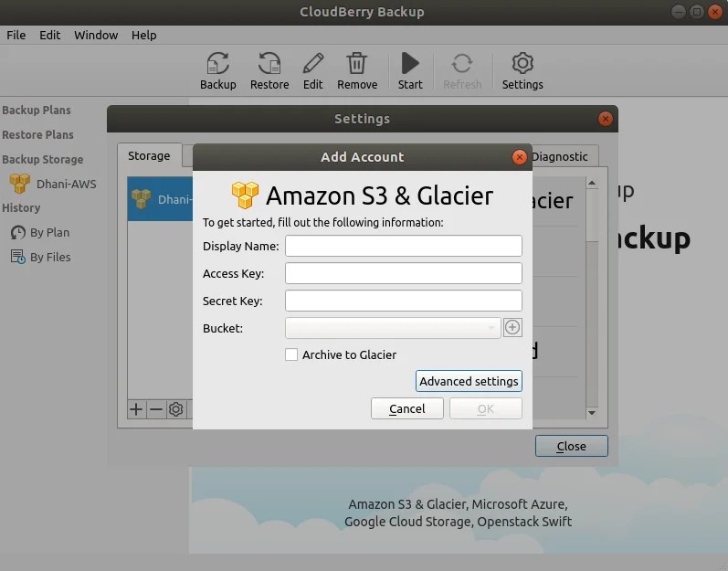This screenshot has width=728, height=571.
Task: Select Dhani account row in Settings storage list
Action: click(160, 199)
